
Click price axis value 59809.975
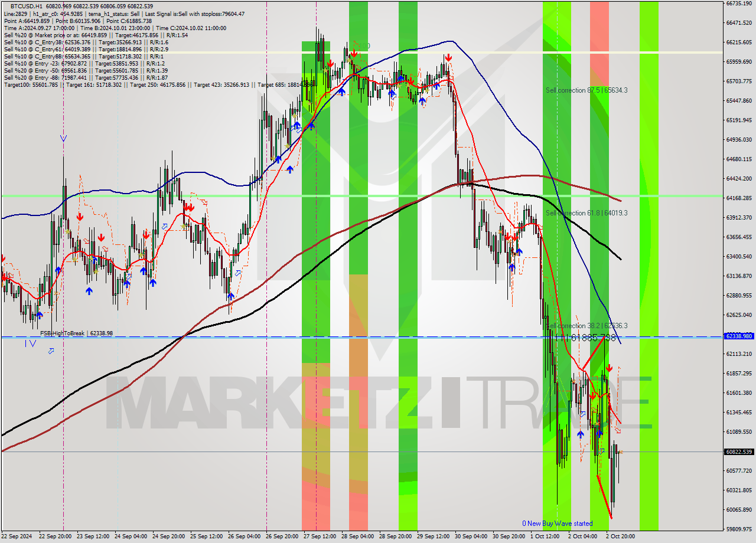738,529
